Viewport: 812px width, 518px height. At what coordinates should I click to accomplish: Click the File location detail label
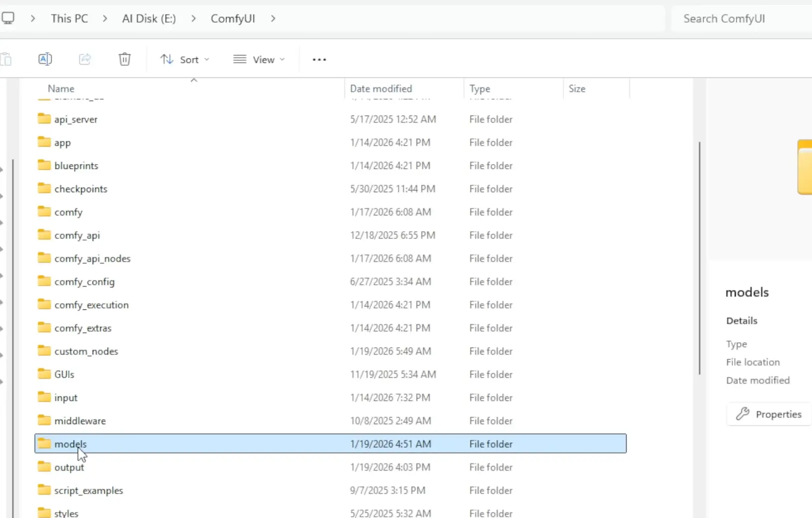(x=752, y=362)
